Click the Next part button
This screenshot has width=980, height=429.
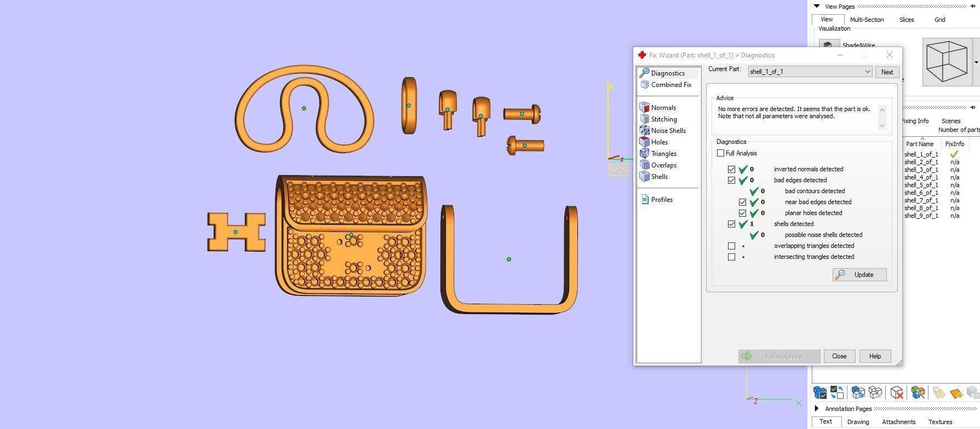(887, 72)
